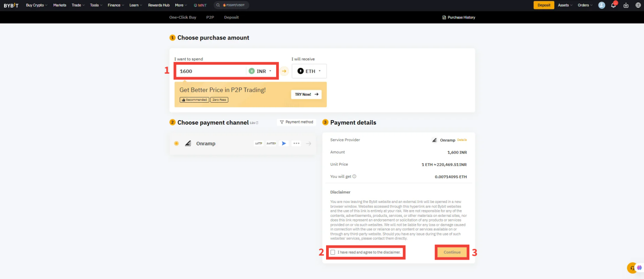The height and width of the screenshot is (279, 644).
Task: Open the Markets menu
Action: (x=59, y=5)
